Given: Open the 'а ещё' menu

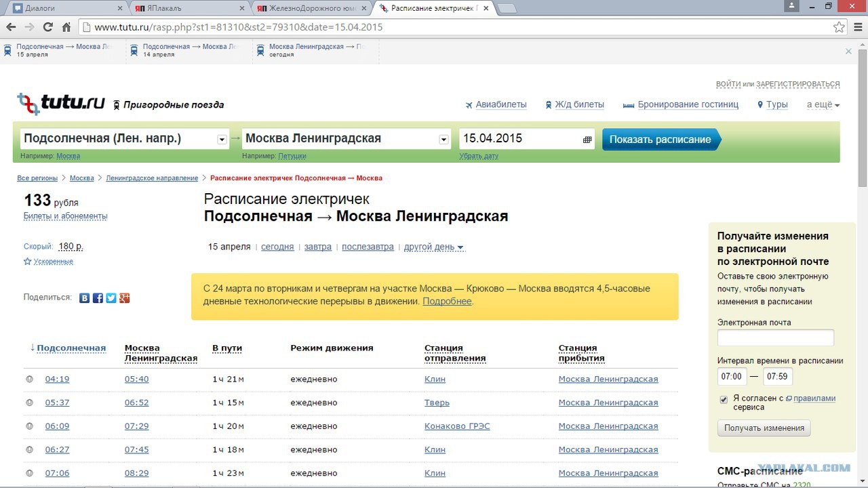Looking at the screenshot, I should tap(823, 104).
